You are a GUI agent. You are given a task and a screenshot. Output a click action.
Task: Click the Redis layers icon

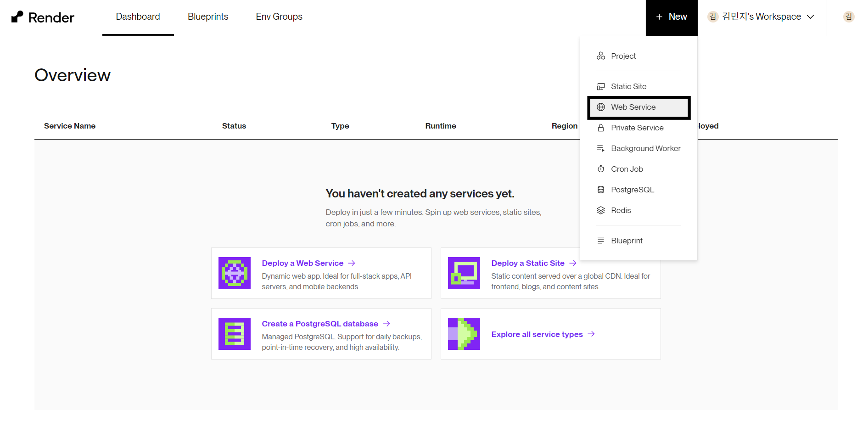point(601,210)
